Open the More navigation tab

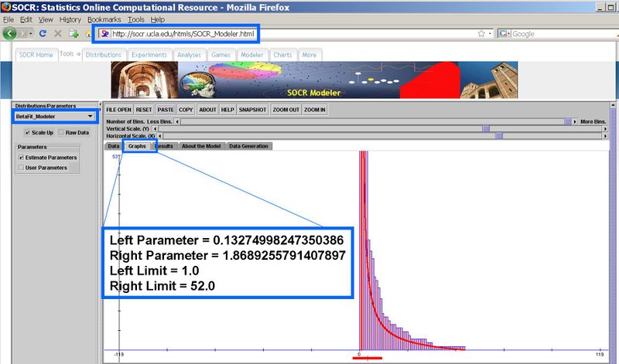(309, 55)
